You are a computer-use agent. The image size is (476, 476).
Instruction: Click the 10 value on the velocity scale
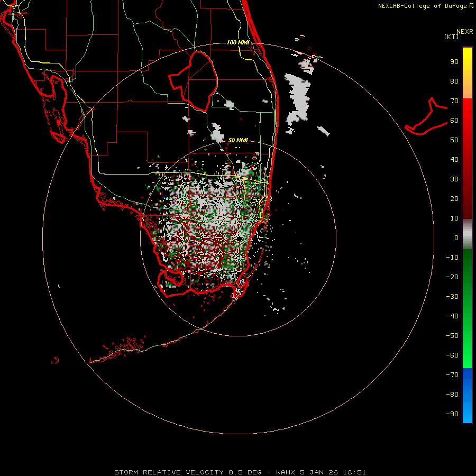coord(454,218)
